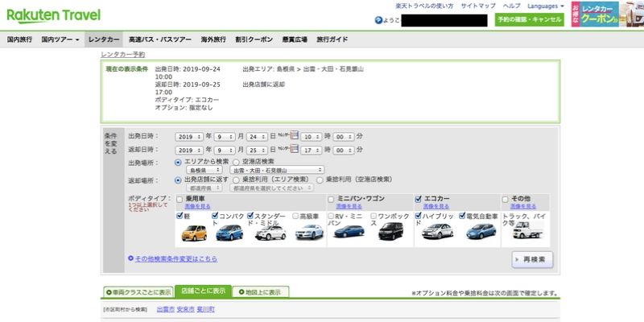
Task: Click the 再検索 button
Action: (532, 259)
